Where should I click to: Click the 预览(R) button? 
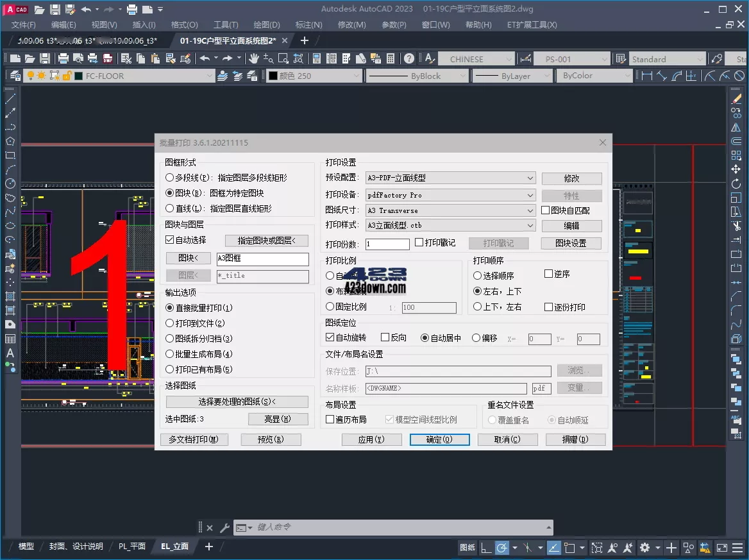tap(271, 439)
